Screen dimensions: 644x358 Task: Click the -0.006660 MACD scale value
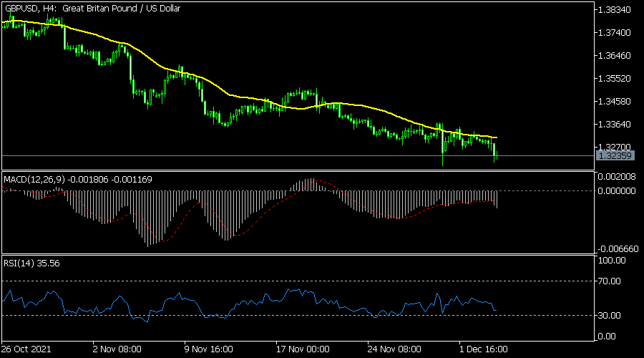point(618,249)
